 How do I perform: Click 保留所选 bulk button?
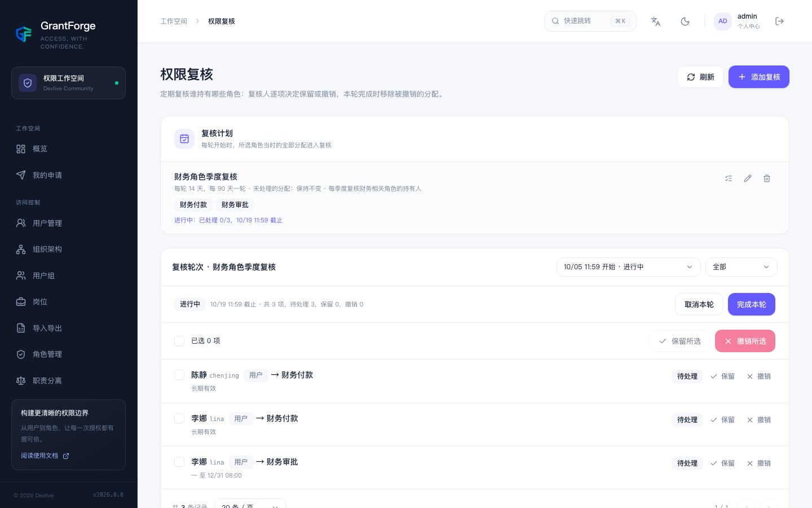click(x=679, y=341)
